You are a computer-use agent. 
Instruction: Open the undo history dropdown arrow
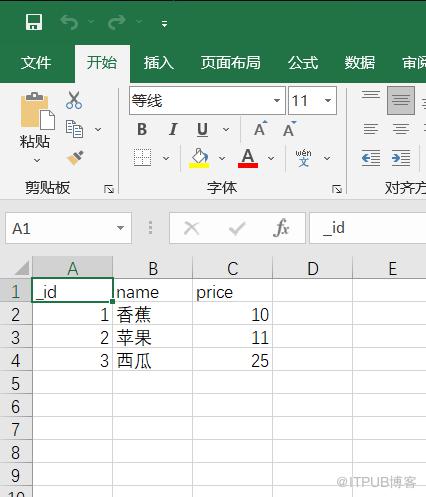pos(91,22)
